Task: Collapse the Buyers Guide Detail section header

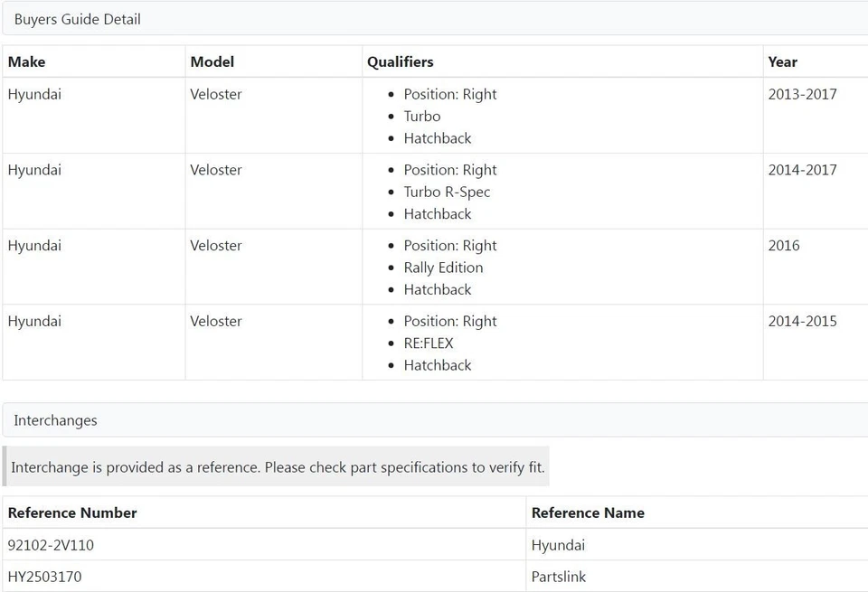Action: tap(78, 19)
